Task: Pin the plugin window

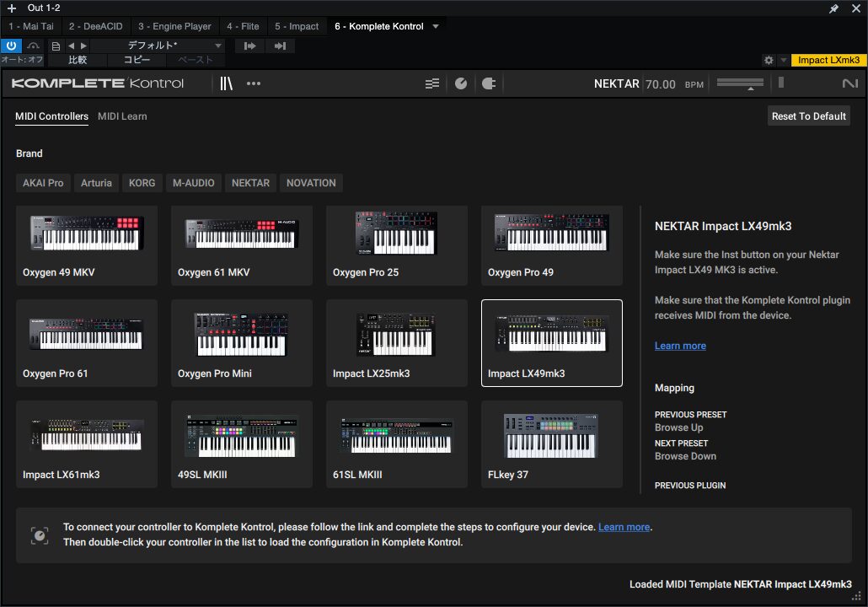Action: [833, 8]
